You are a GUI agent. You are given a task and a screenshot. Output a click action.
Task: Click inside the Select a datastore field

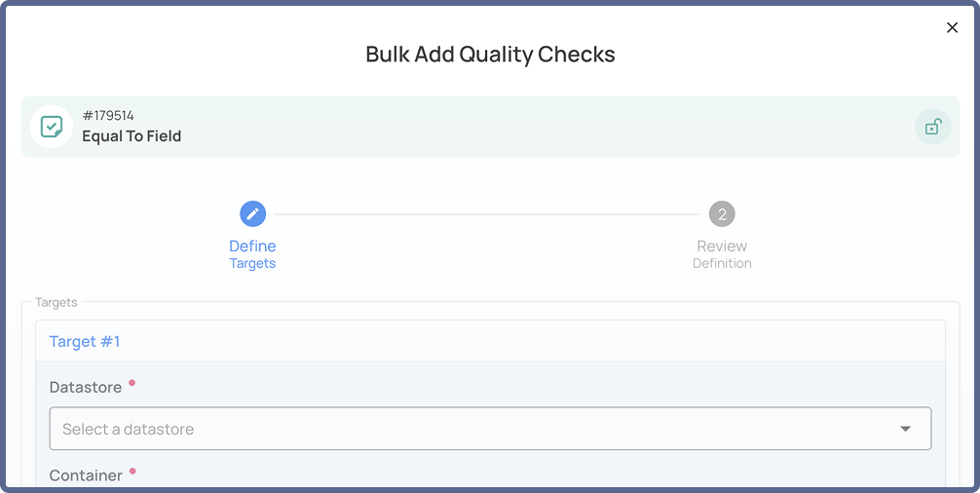[x=490, y=429]
